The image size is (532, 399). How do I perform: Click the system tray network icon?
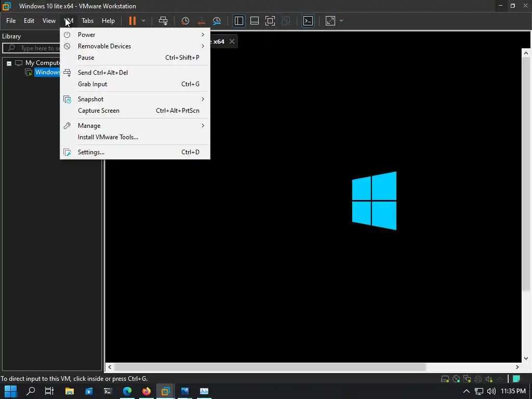click(478, 391)
